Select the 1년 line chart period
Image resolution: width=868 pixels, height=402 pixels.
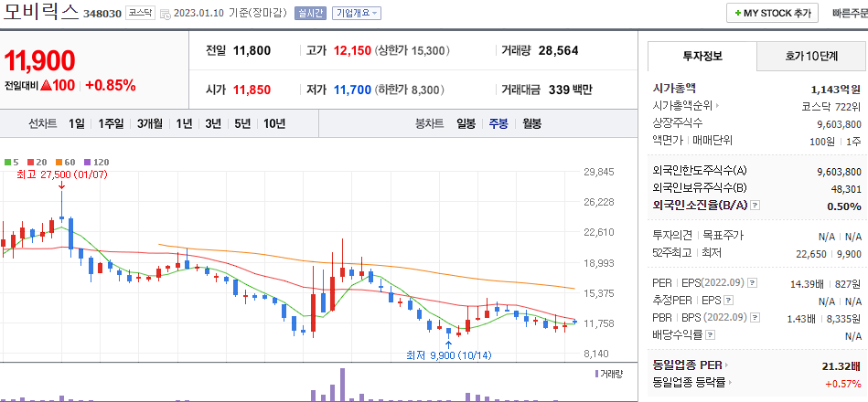tap(185, 124)
